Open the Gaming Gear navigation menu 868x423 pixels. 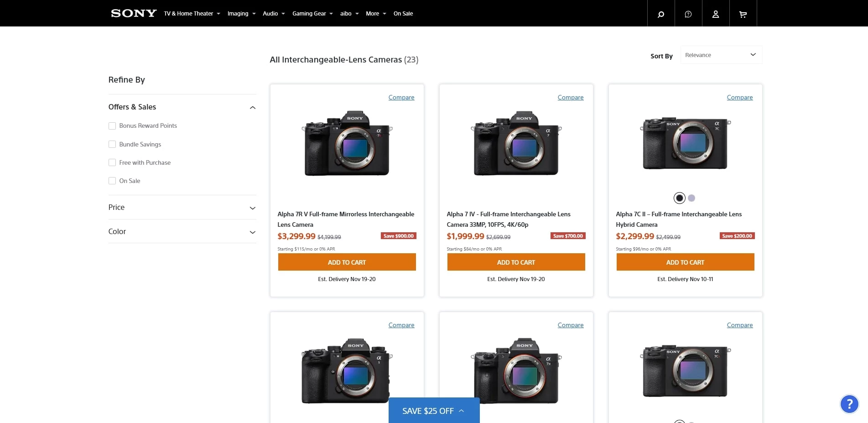[312, 14]
